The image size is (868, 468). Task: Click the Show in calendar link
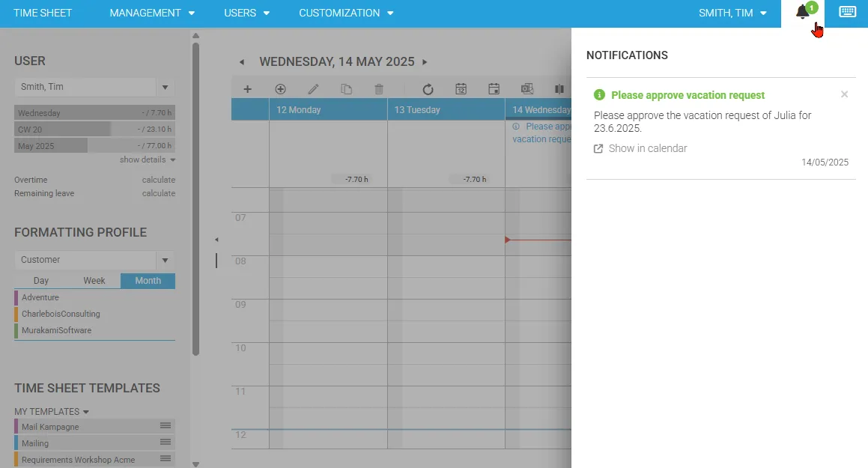[647, 148]
